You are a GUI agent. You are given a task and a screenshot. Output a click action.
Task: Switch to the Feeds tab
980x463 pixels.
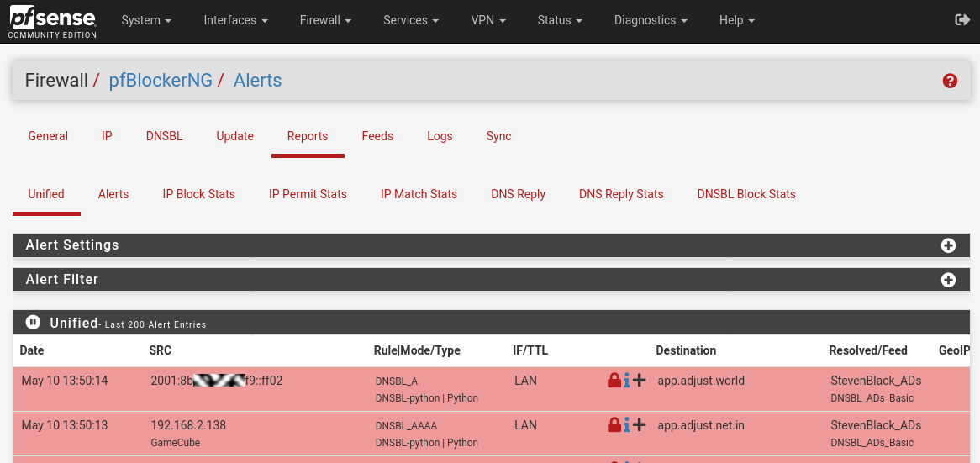pos(377,136)
